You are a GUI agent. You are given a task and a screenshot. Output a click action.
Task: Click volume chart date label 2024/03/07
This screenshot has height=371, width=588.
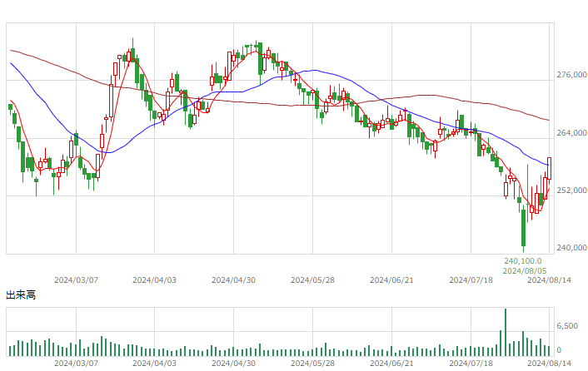pyautogui.click(x=76, y=364)
